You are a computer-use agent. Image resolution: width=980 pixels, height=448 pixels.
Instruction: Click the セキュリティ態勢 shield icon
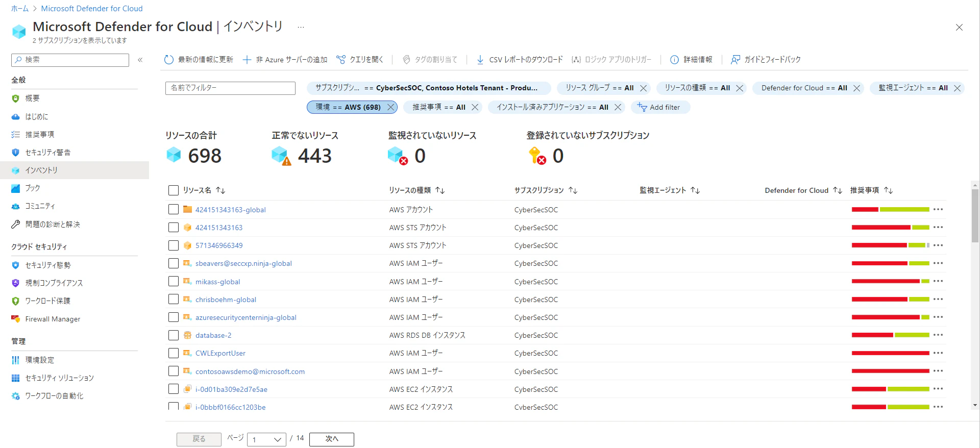point(16,265)
